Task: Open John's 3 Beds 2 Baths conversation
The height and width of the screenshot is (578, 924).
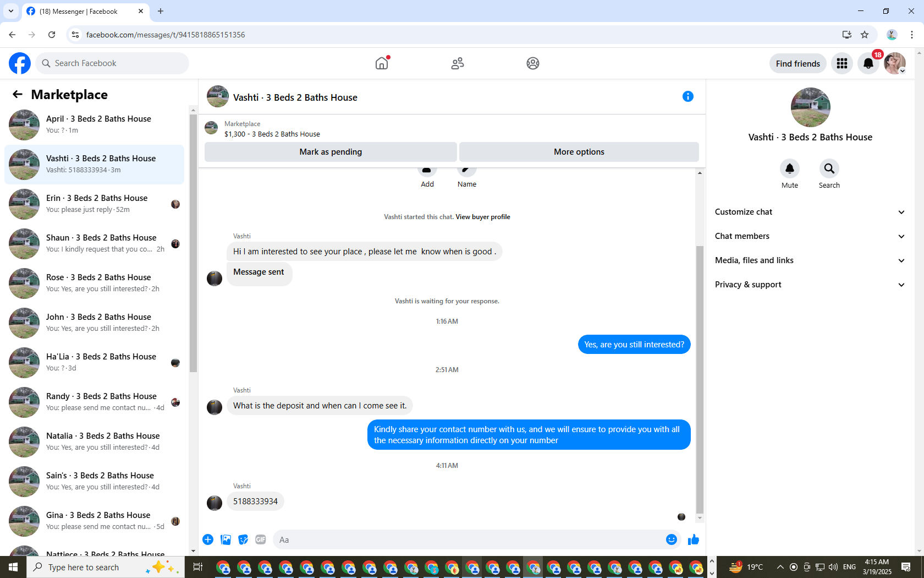Action: click(x=95, y=323)
